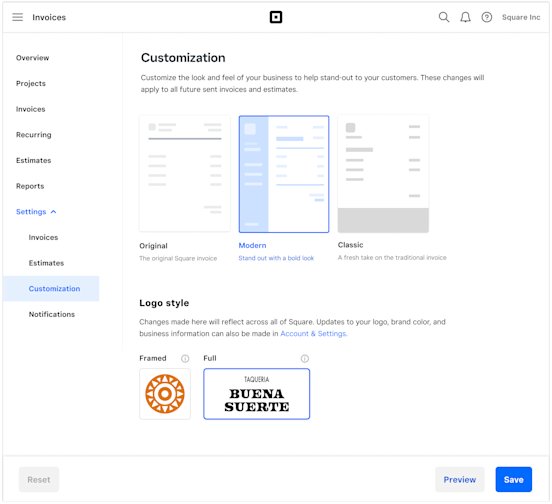Show info for Full logo style
This screenshot has height=504, width=552.
305,358
